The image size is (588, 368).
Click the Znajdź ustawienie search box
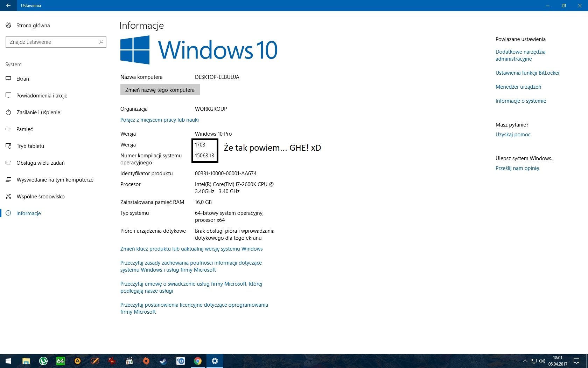click(56, 42)
